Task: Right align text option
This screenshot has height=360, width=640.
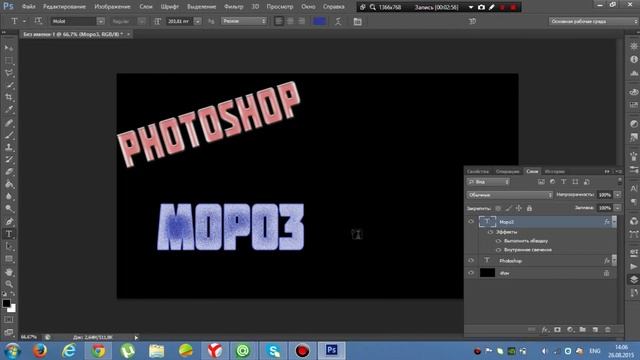Action: click(x=302, y=21)
